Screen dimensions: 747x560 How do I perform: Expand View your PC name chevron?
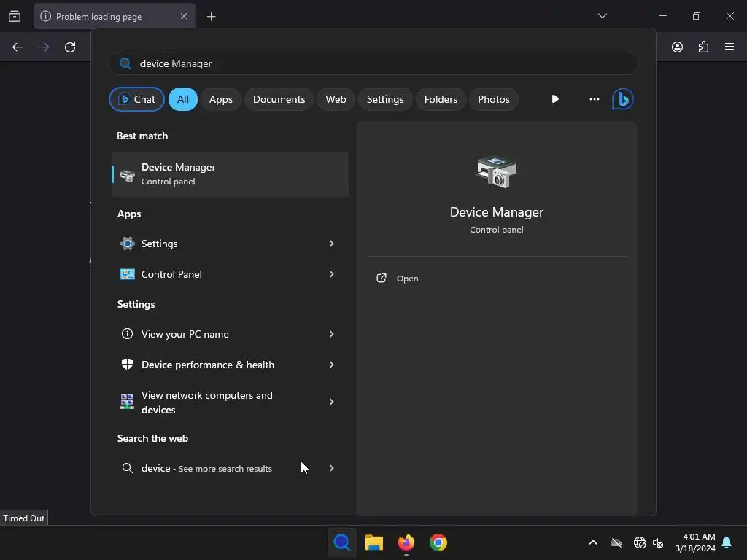(x=332, y=334)
